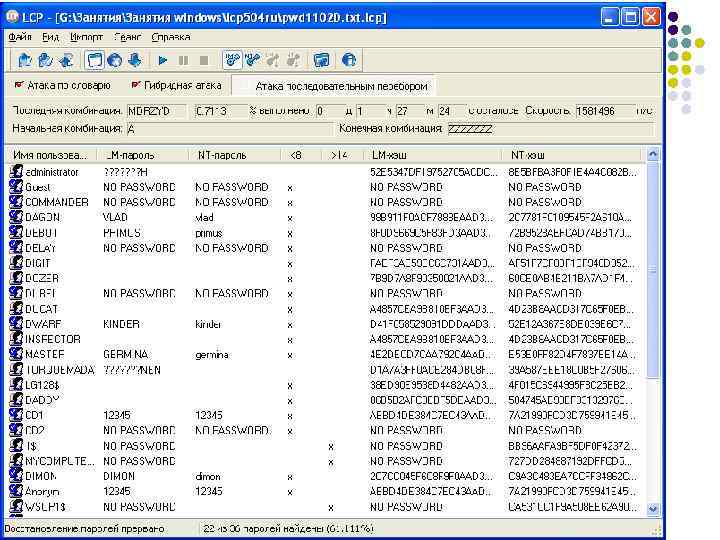Click the list's scroll-down arrow
720x540 pixels.
[653, 507]
